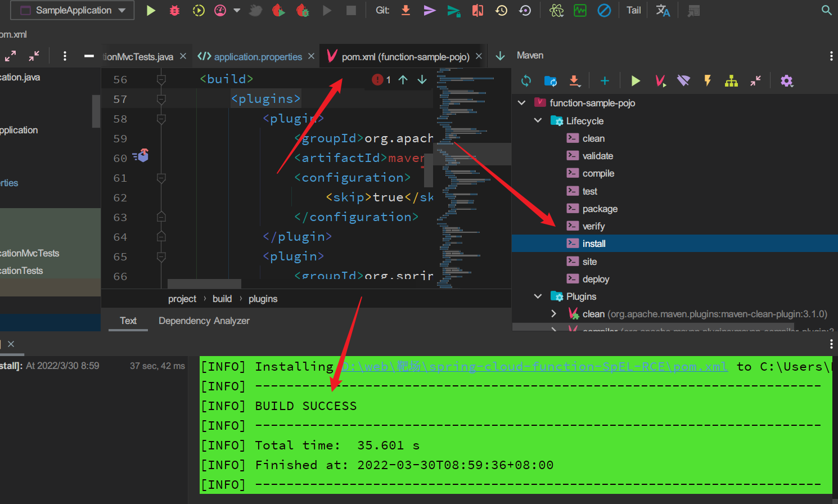The height and width of the screenshot is (504, 838).
Task: Open the pom.xml path link in console
Action: 534,367
